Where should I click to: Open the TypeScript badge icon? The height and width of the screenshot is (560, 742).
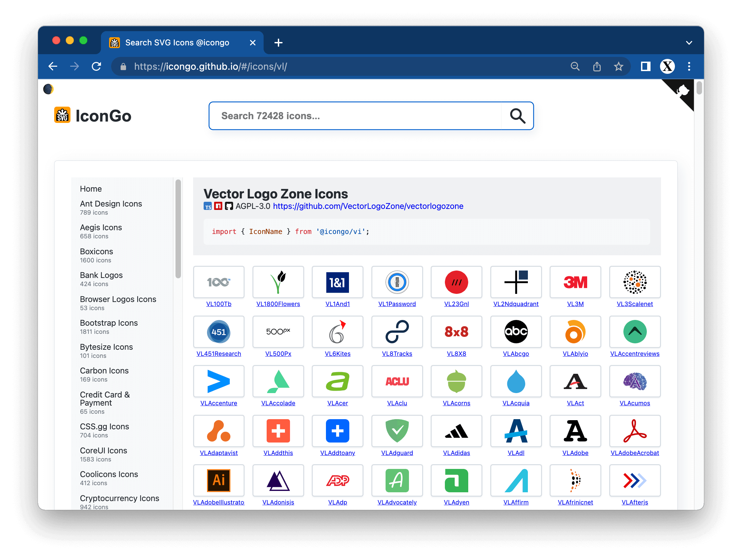point(208,206)
